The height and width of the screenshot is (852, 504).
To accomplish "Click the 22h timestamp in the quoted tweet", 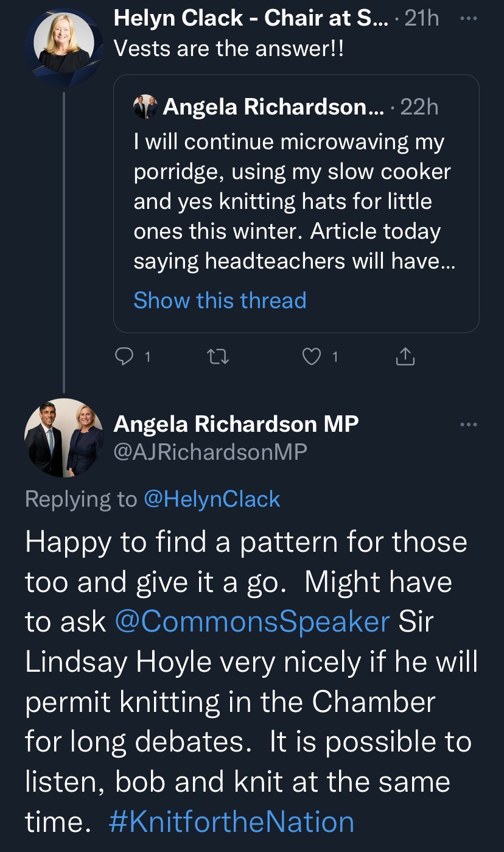I will pos(419,107).
